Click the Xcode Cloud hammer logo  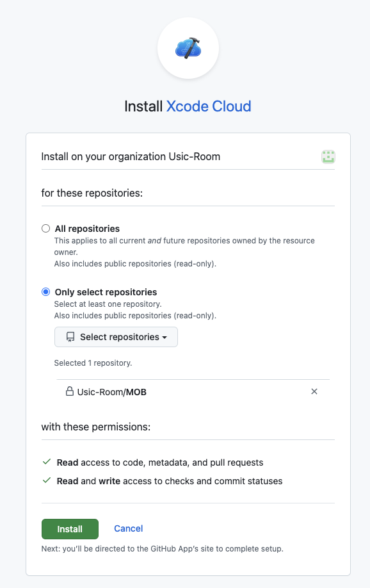188,48
